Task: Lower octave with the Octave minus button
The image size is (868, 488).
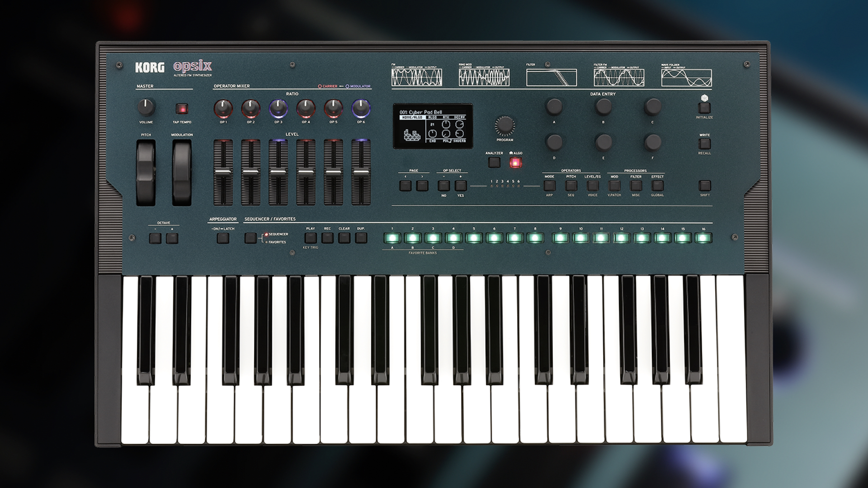Action: point(155,239)
